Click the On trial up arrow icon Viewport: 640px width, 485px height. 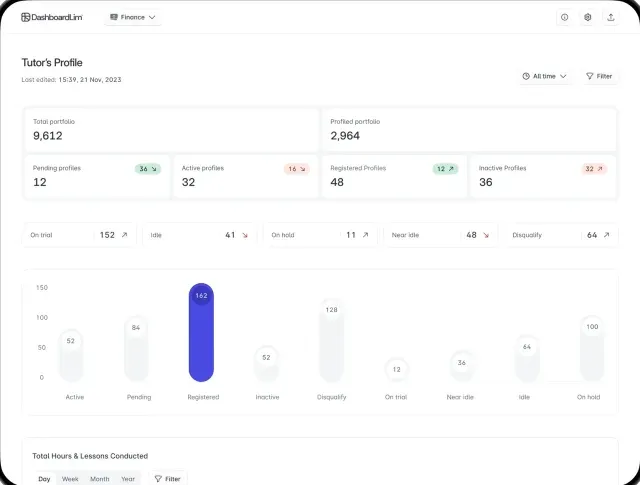tap(124, 235)
